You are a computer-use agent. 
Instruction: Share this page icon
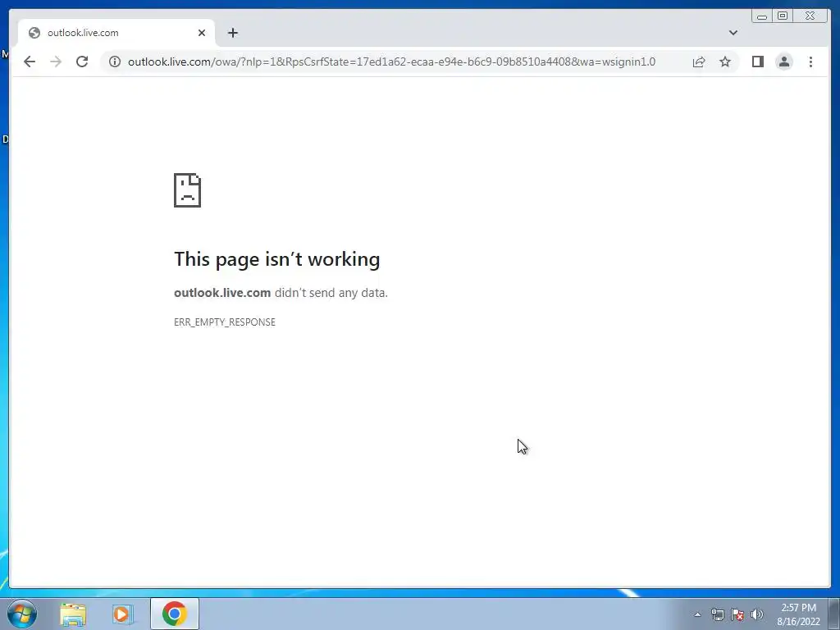[x=699, y=62]
